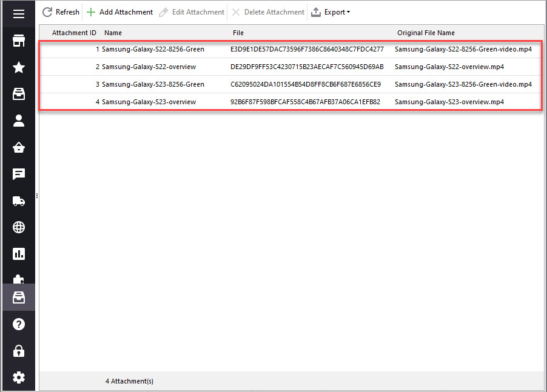Select row Samsung-Galaxy-S23-overview name
This screenshot has width=547, height=392.
(149, 102)
